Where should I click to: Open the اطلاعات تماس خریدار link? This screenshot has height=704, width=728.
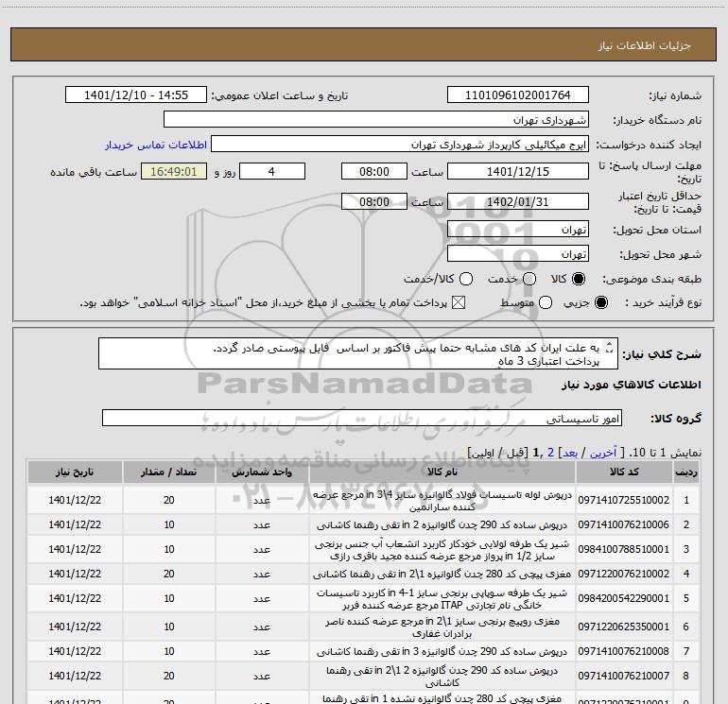pos(156,145)
